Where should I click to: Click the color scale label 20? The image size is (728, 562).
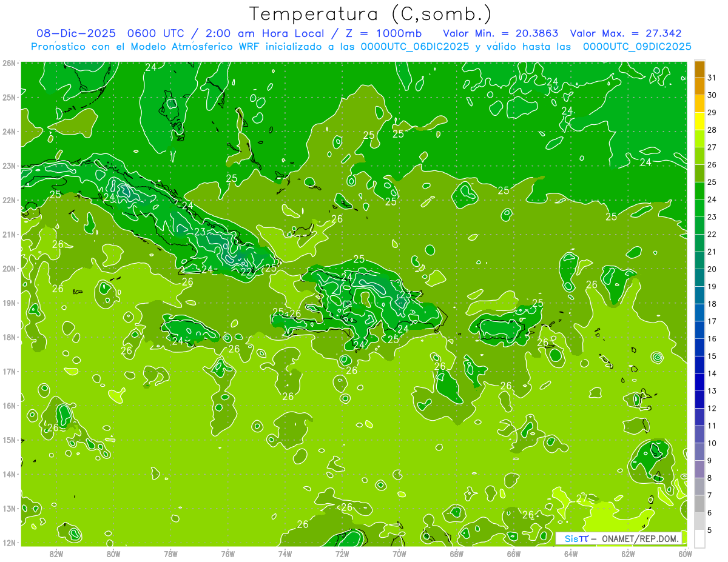pos(712,269)
